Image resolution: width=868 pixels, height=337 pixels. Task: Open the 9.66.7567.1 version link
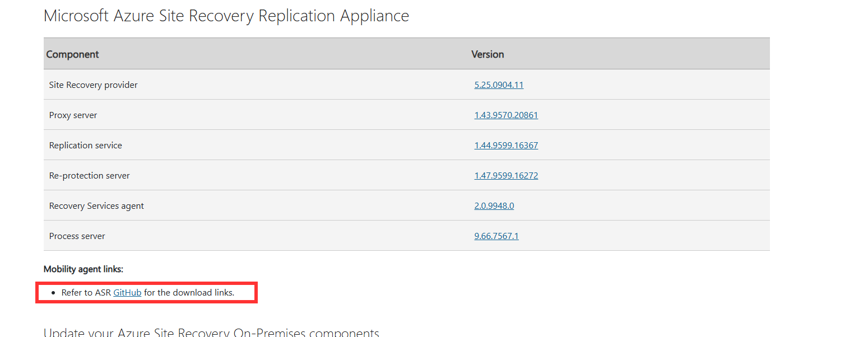[x=496, y=236]
